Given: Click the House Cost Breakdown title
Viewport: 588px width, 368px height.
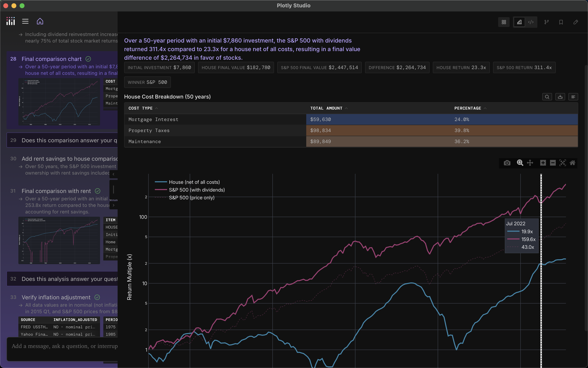Looking at the screenshot, I should click(167, 97).
